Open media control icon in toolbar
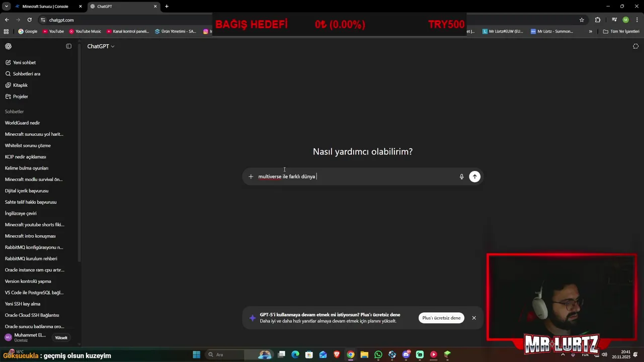644x362 pixels. coord(614,20)
